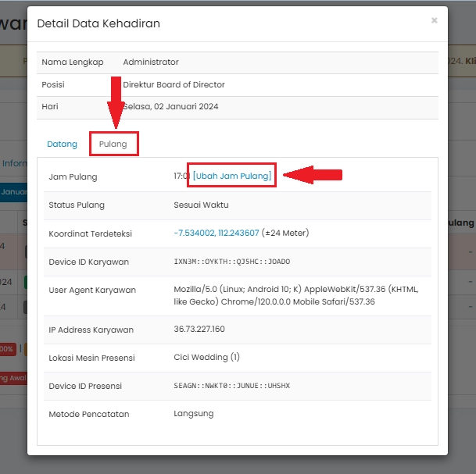Click the blue Januari button behind dialog
The width and height of the screenshot is (476, 474).
point(13,192)
